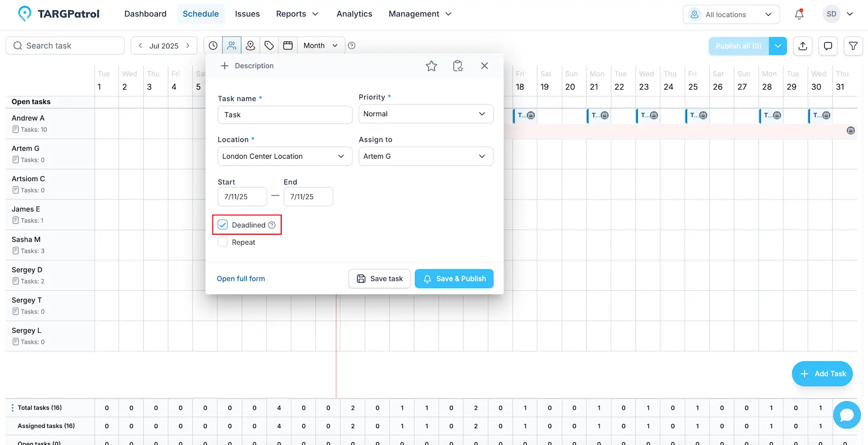
Task: Open the Assign to Artem G dropdown
Action: point(426,156)
